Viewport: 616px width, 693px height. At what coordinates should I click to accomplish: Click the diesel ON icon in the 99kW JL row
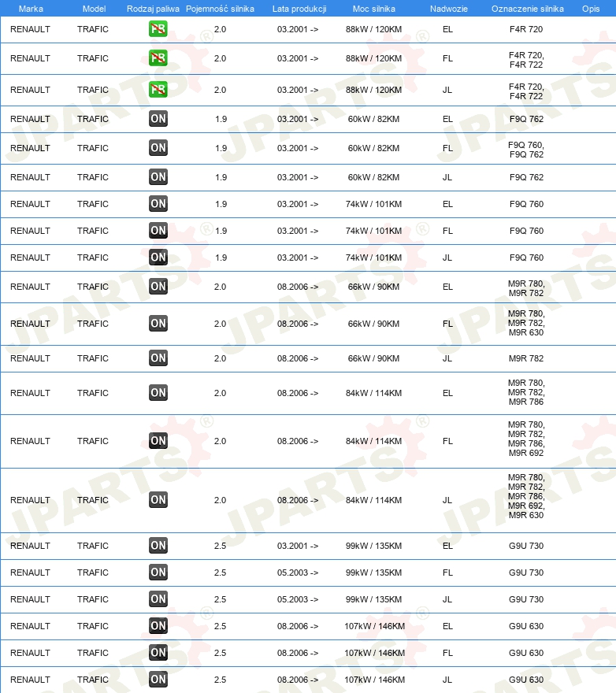click(158, 599)
